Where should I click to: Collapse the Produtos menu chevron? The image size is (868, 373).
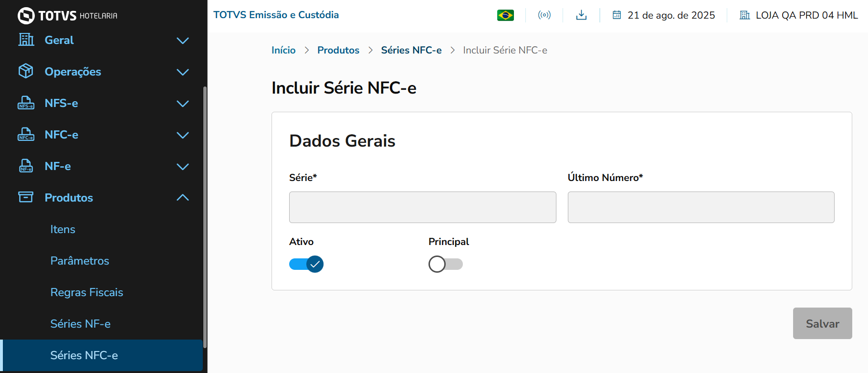183,198
